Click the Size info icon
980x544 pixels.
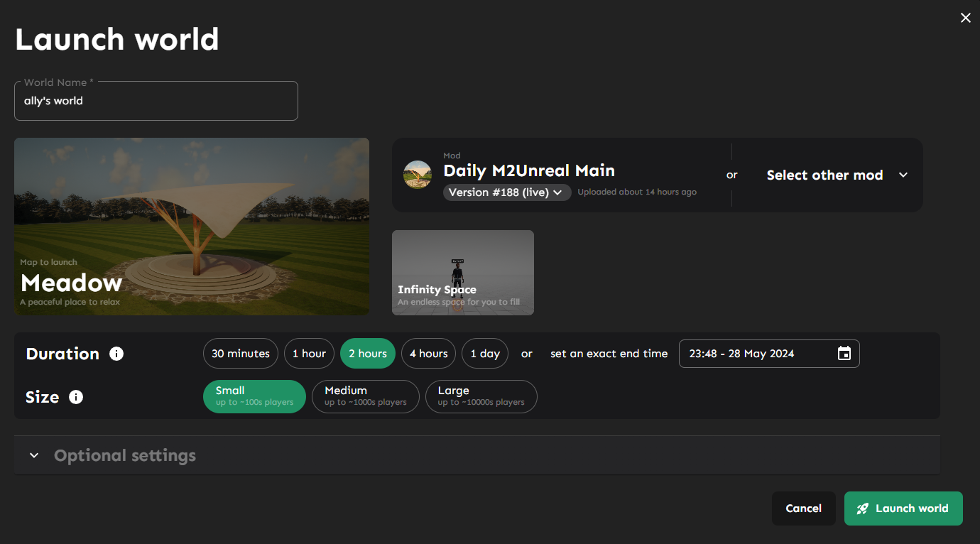tap(76, 397)
